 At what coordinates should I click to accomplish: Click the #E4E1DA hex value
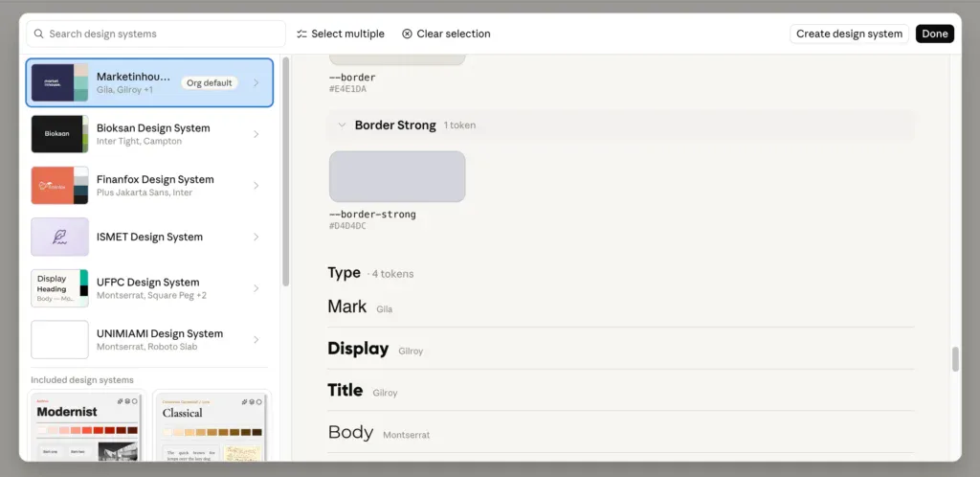click(x=347, y=89)
